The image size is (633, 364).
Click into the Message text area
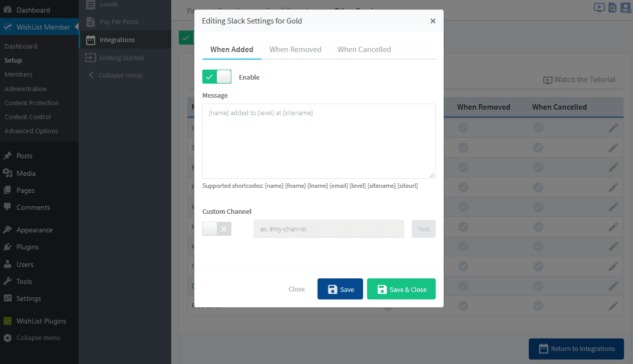319,141
